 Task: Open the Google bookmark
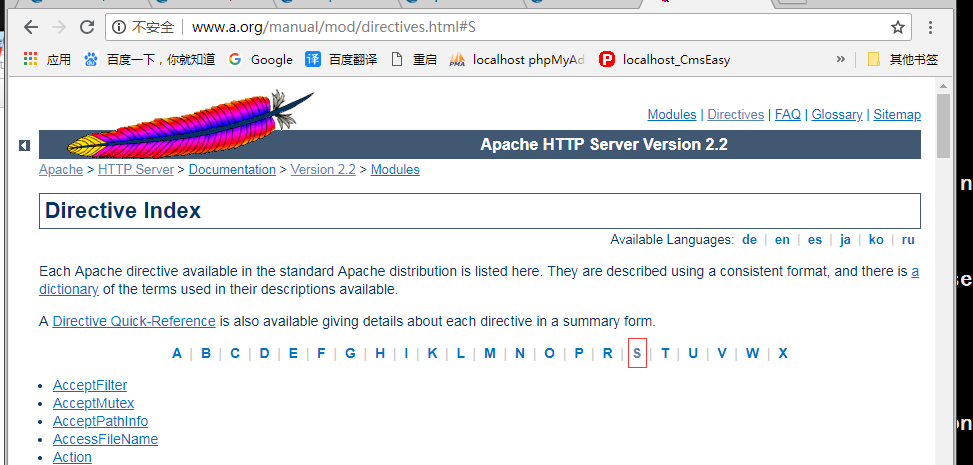pyautogui.click(x=261, y=60)
